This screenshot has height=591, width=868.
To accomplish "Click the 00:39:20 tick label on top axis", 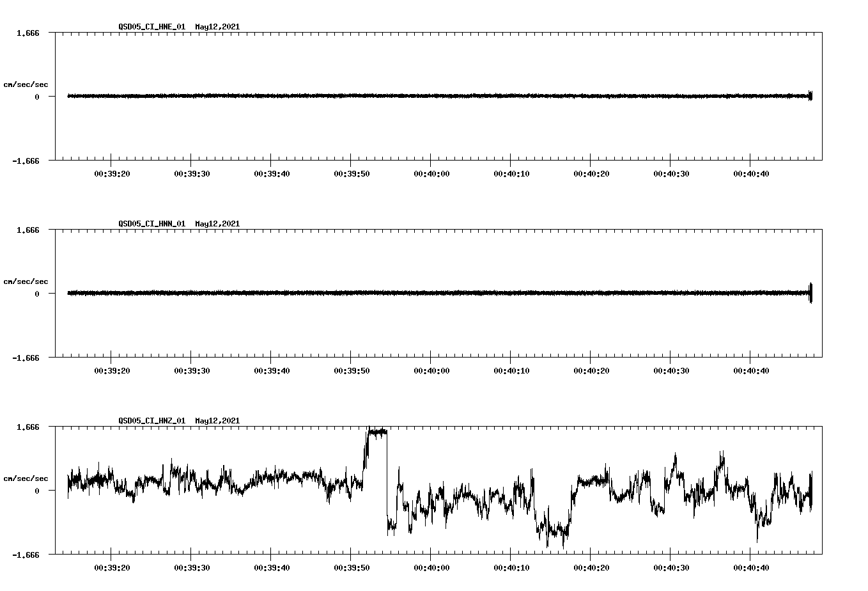I will pyautogui.click(x=111, y=173).
